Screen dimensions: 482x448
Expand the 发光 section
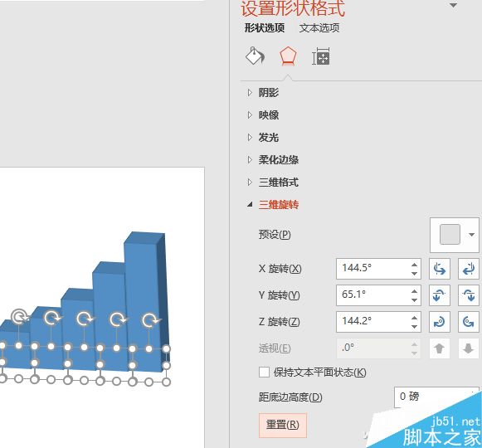click(x=250, y=138)
